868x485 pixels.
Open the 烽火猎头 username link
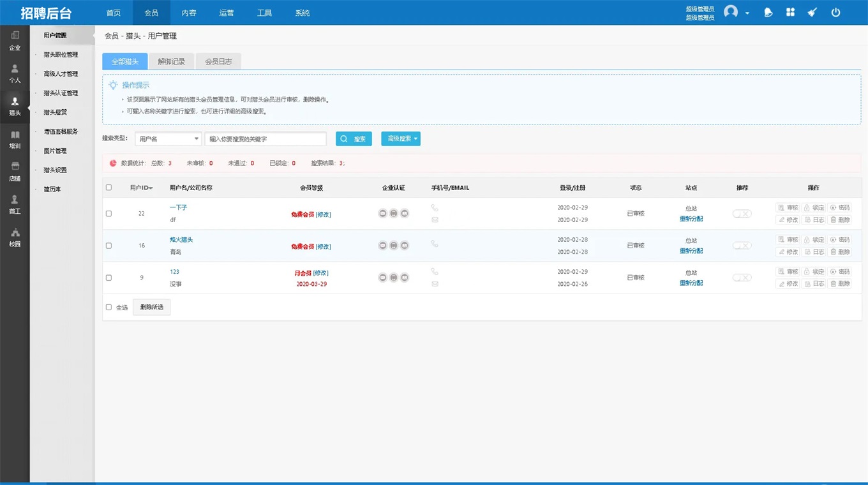pyautogui.click(x=181, y=239)
